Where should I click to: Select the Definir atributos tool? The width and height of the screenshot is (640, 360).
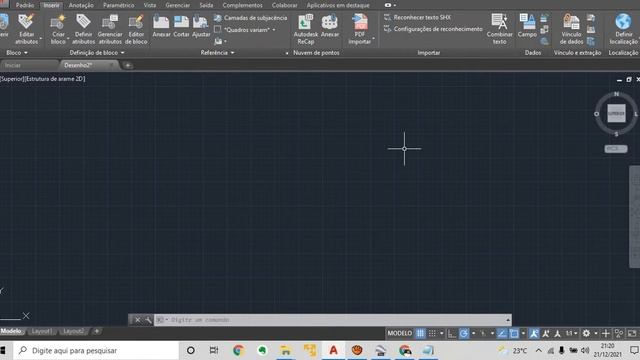(83, 29)
